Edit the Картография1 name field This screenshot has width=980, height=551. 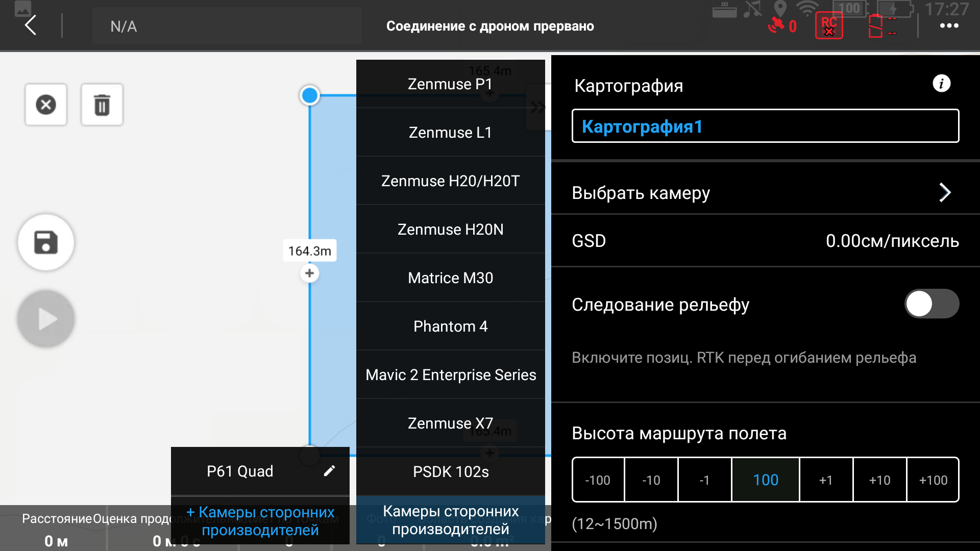[x=765, y=126]
